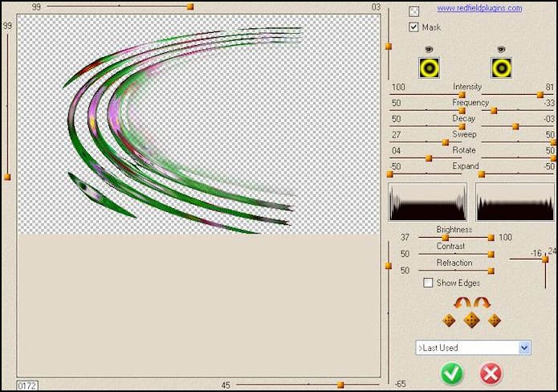558x392 pixels.
Task: Select the right yellow ring pattern swatch
Action: pos(503,67)
